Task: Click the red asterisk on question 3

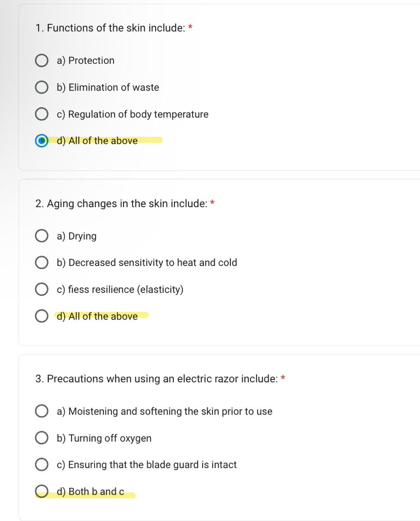Action: tap(283, 377)
